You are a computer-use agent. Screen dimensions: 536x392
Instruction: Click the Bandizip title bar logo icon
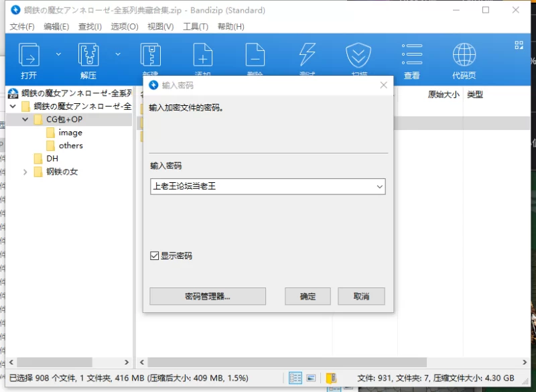point(15,10)
